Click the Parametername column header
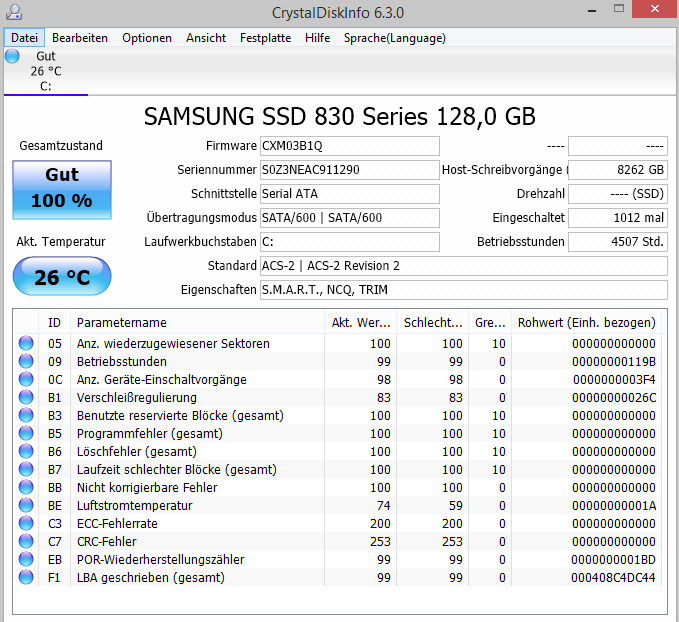The image size is (679, 622). pyautogui.click(x=197, y=322)
